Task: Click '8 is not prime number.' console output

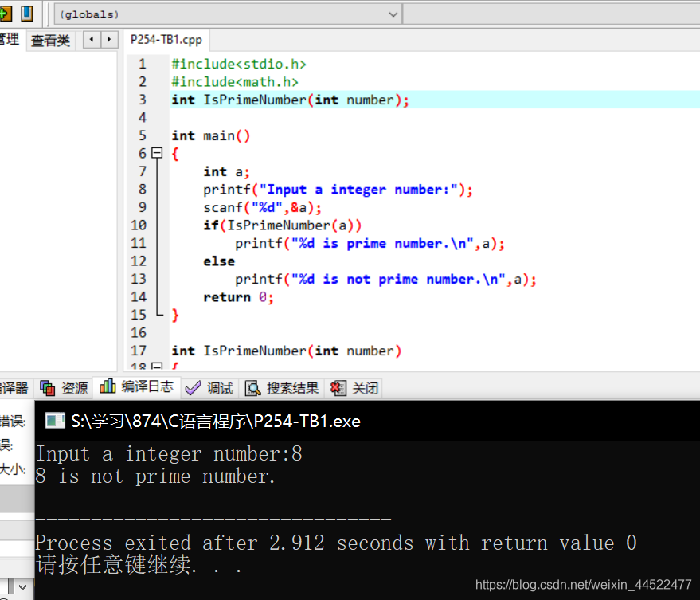Action: click(x=155, y=476)
